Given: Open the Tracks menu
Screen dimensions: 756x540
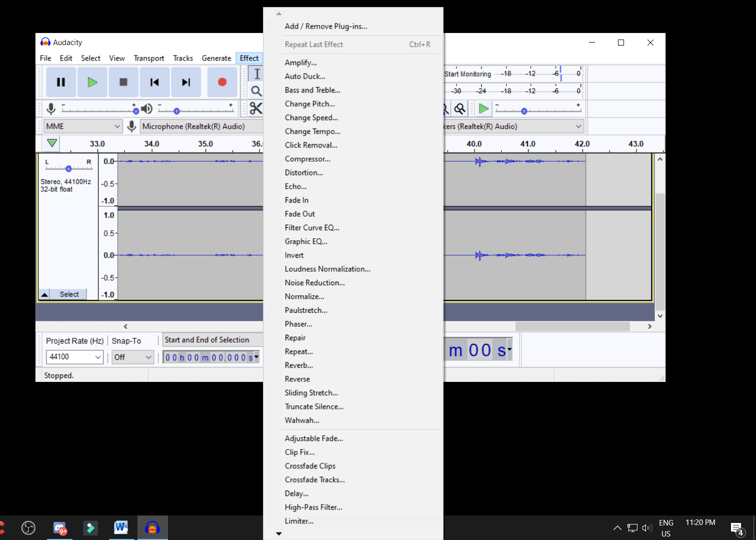Looking at the screenshot, I should tap(183, 58).
